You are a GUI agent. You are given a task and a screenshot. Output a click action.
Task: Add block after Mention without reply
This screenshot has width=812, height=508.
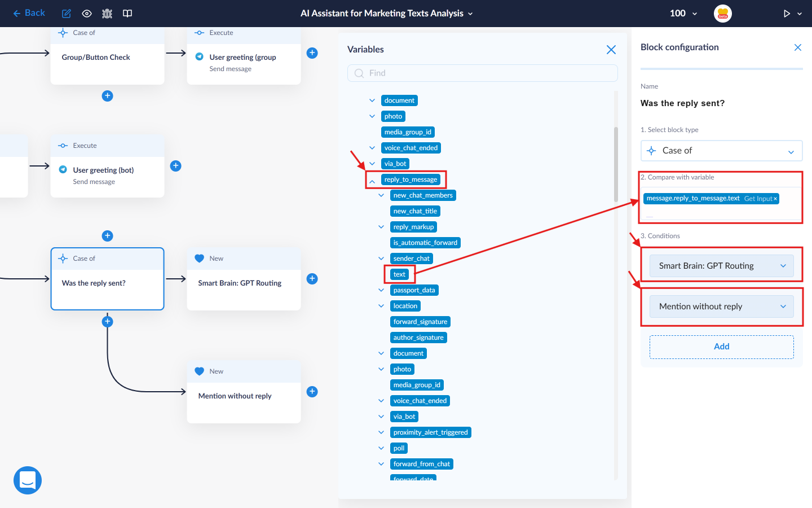click(x=312, y=392)
